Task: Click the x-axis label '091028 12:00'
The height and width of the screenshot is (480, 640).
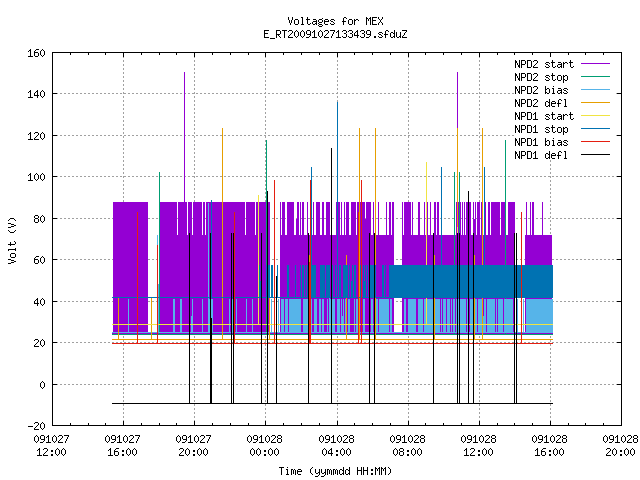Action: 478,446
